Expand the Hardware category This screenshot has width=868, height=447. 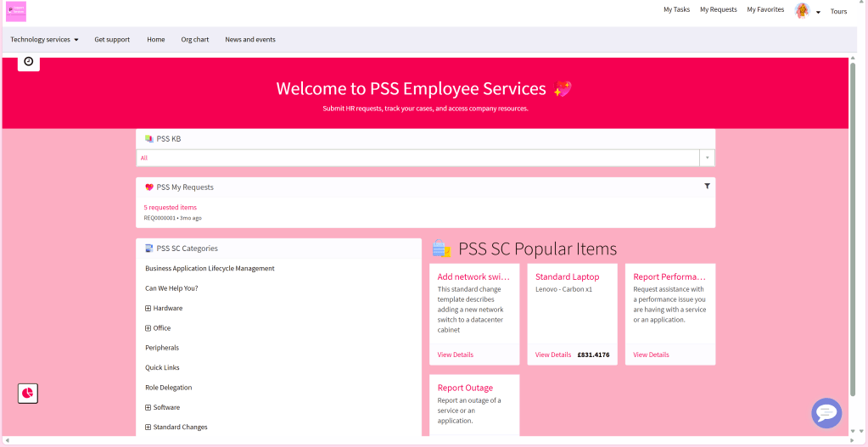click(x=148, y=309)
